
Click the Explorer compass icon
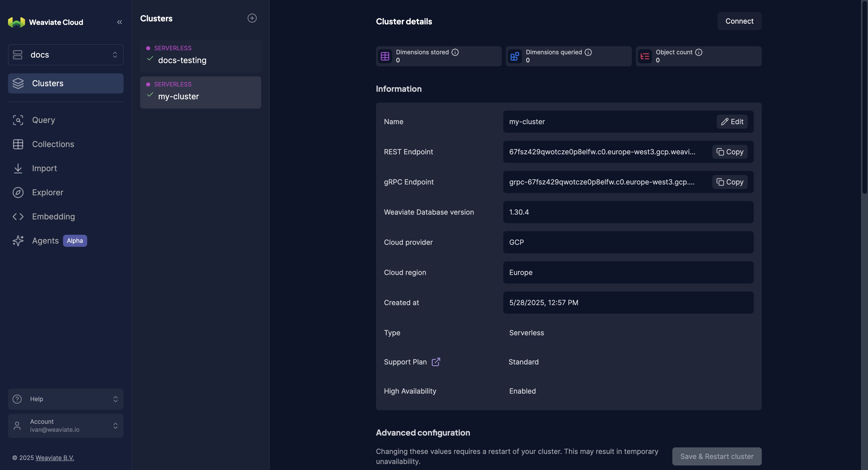point(18,193)
